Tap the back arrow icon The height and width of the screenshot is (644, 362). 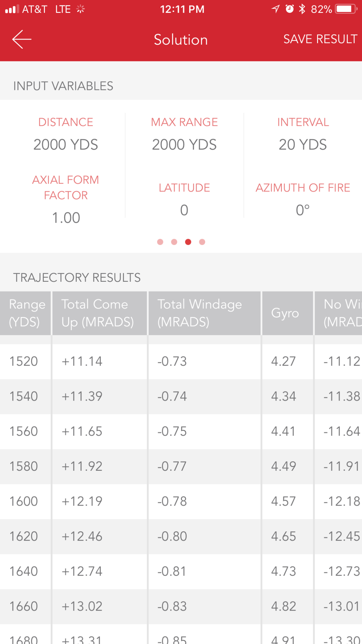pyautogui.click(x=22, y=39)
